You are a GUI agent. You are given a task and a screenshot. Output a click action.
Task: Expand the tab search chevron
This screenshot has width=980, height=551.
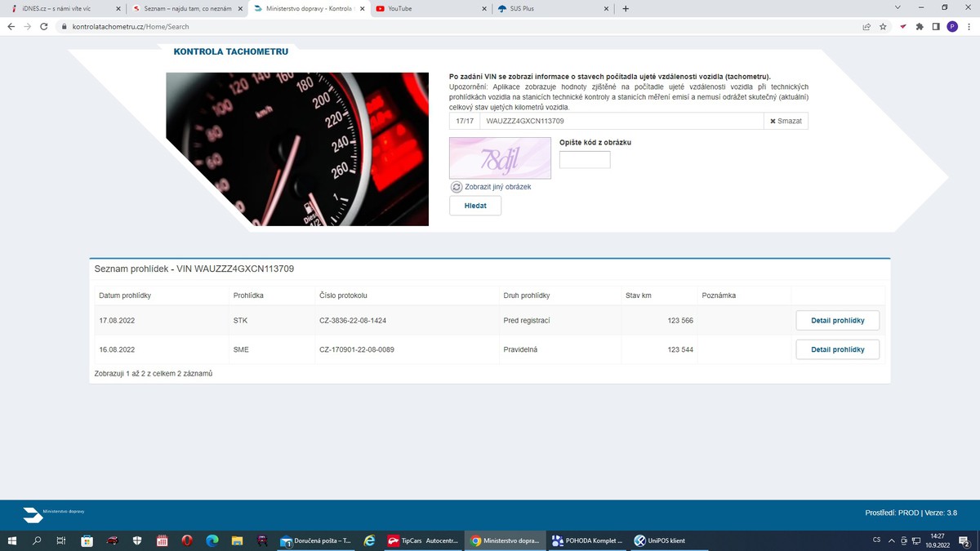898,8
